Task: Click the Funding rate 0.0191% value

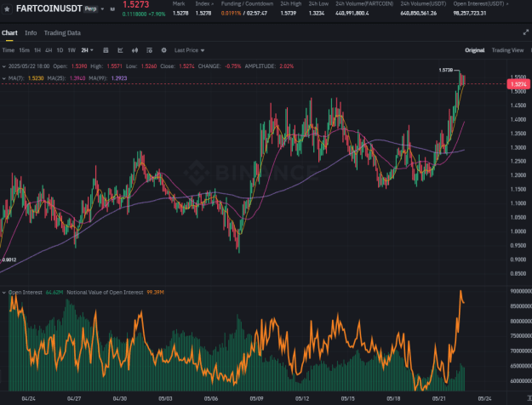Action: 231,14
